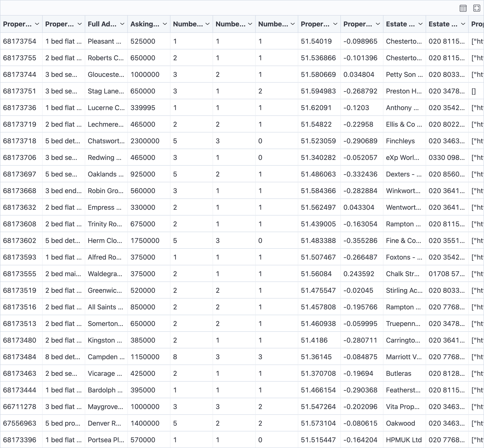This screenshot has height=448, width=484.
Task: Click the Full Ad... column header label
Action: 102,24
